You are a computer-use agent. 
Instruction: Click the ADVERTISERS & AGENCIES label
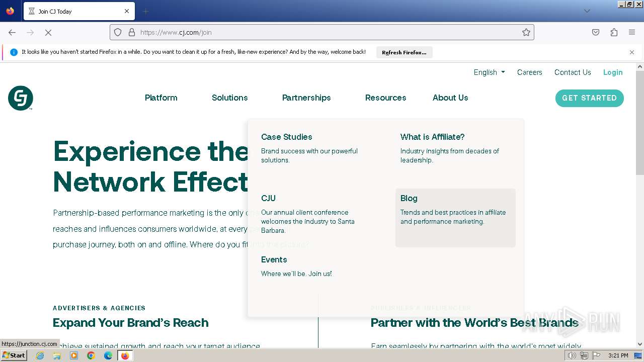[x=99, y=308]
